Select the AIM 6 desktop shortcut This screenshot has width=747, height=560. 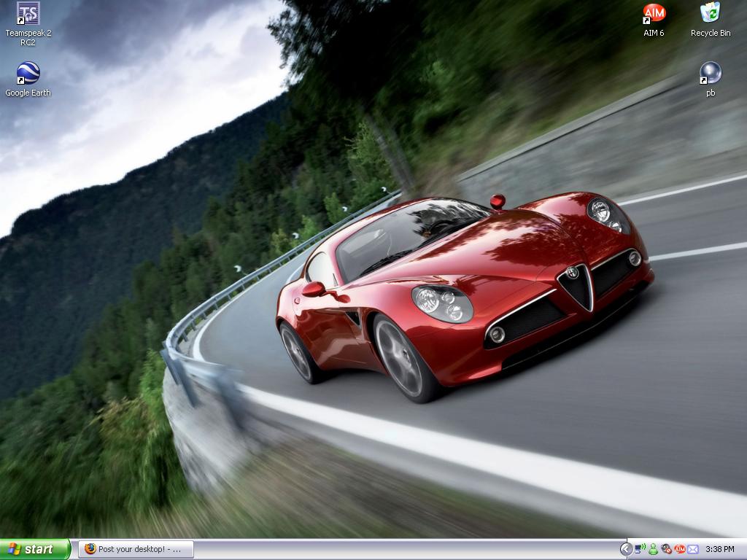click(654, 20)
